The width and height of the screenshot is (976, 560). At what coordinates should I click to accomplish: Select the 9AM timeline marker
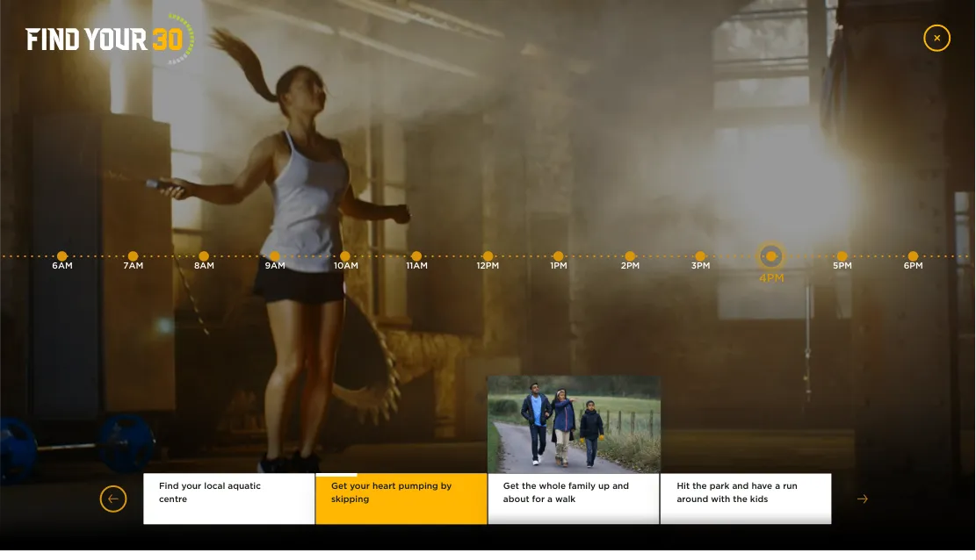pos(275,256)
